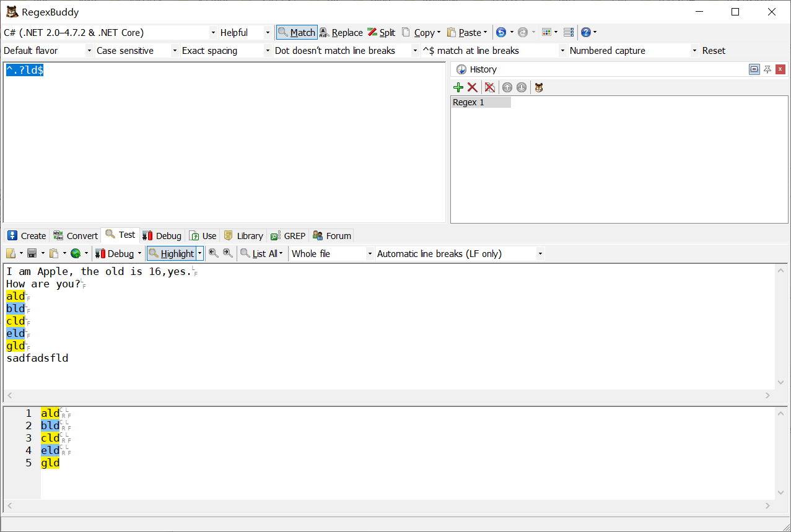Viewport: 791px width, 532px height.
Task: Click the test text horizontal scrollbar right arrow
Action: coord(768,395)
